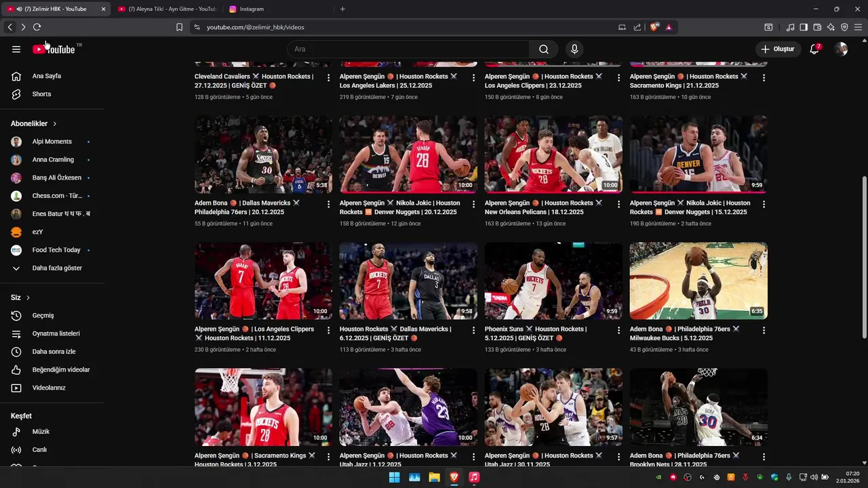868x488 pixels.
Task: Open File Explorer from the taskbar
Action: pyautogui.click(x=434, y=477)
